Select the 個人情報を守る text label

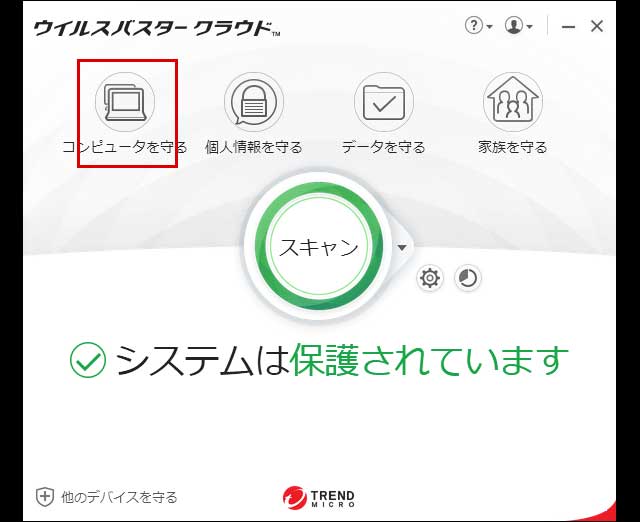[254, 147]
